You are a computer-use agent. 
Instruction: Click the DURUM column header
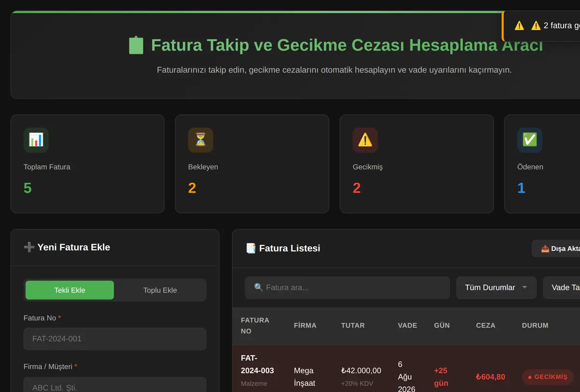[x=535, y=325]
